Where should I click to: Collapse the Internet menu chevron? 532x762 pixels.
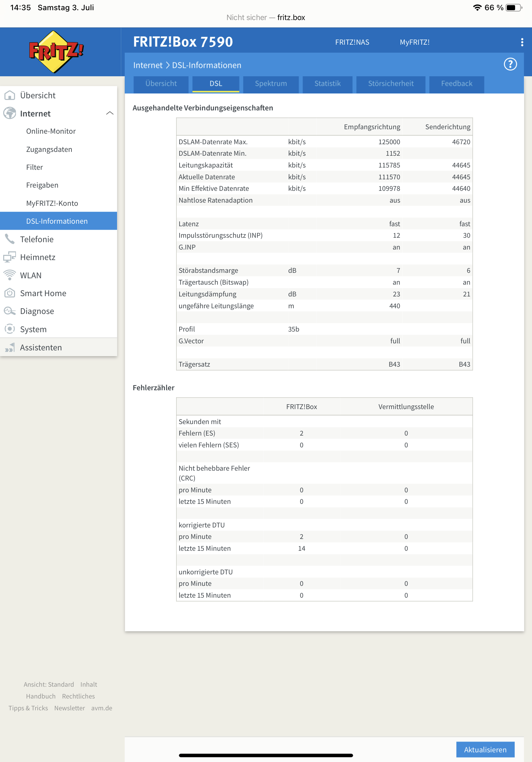[110, 113]
